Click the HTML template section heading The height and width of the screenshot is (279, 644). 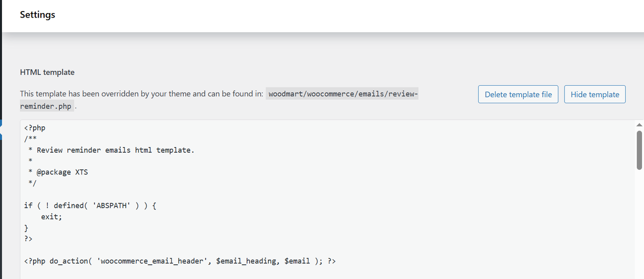[x=47, y=72]
